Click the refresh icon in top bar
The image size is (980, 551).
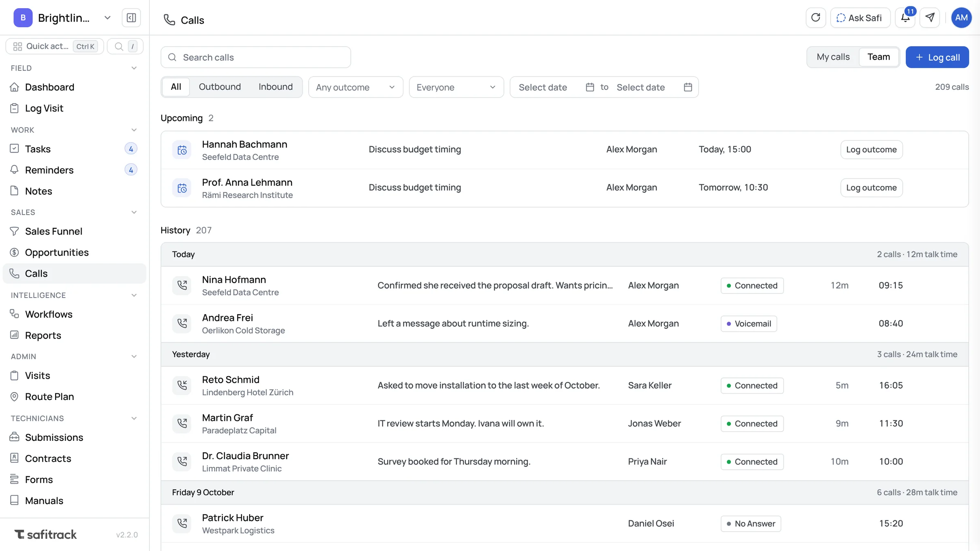pos(815,18)
